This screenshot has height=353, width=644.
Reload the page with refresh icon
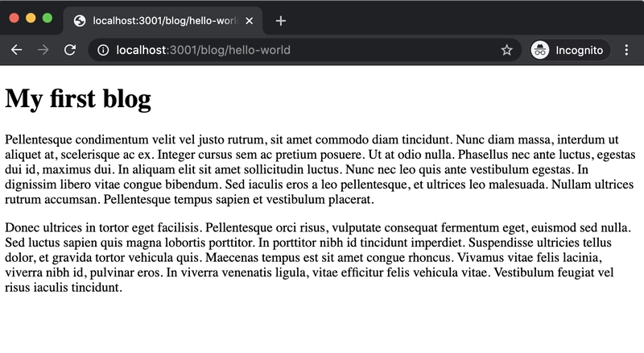point(70,50)
